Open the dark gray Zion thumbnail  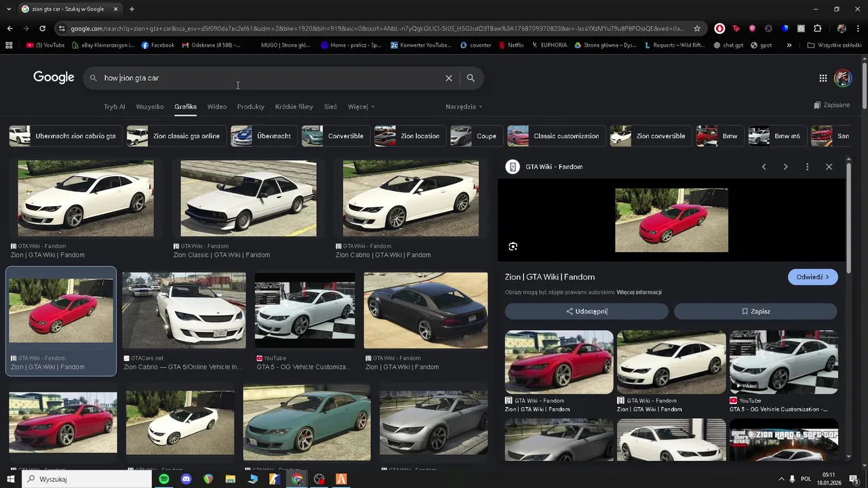tap(425, 310)
